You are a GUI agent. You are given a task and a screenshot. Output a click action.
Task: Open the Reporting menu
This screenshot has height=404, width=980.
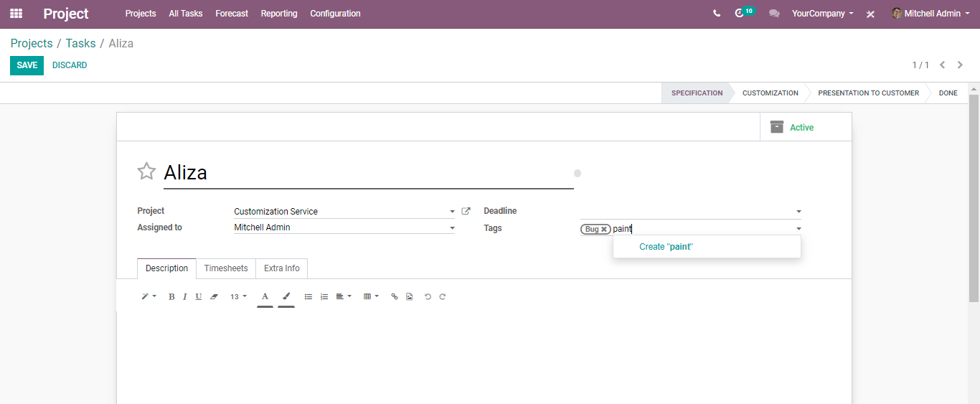coord(279,14)
